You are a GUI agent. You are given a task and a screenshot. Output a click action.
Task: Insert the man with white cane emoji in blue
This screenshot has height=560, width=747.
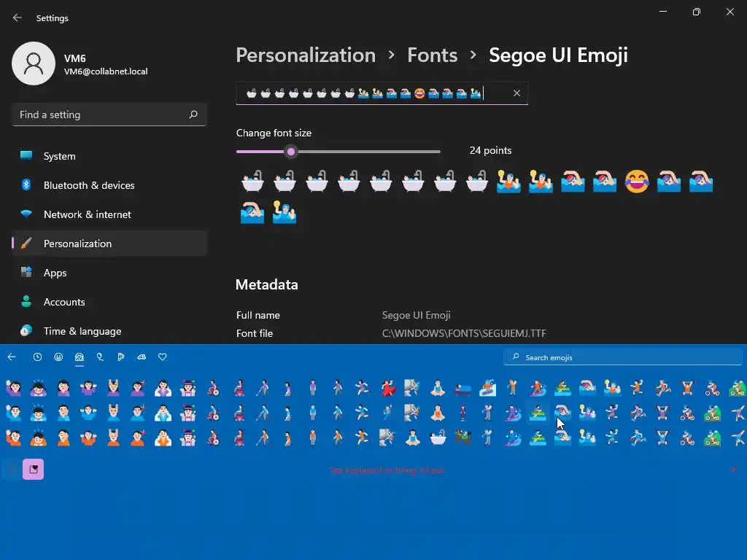coord(263,413)
